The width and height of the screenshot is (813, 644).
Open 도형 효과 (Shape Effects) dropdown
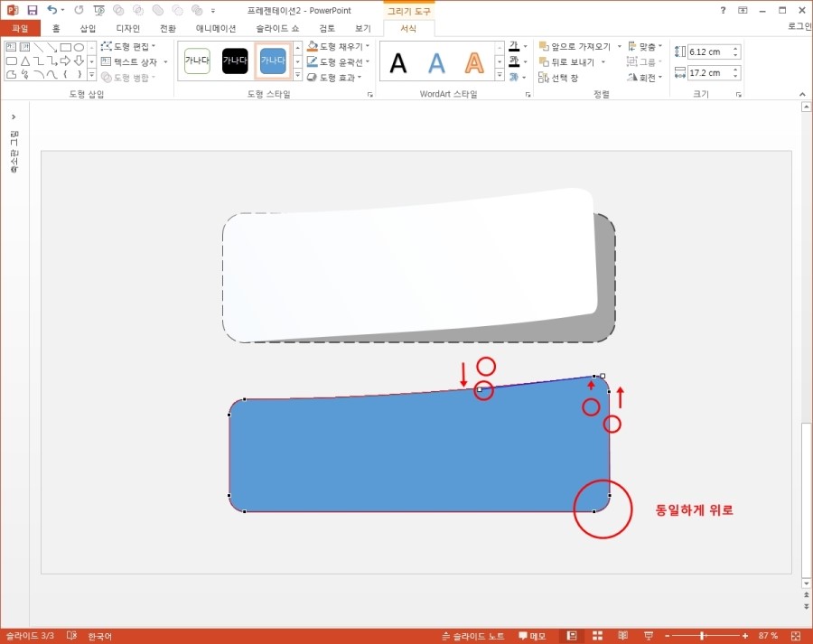click(334, 78)
